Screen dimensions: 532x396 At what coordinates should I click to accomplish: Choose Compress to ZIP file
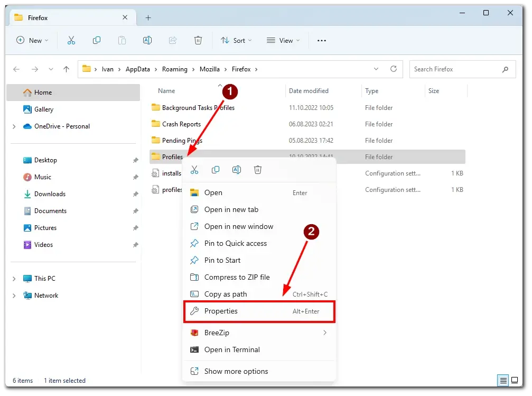tap(259, 277)
